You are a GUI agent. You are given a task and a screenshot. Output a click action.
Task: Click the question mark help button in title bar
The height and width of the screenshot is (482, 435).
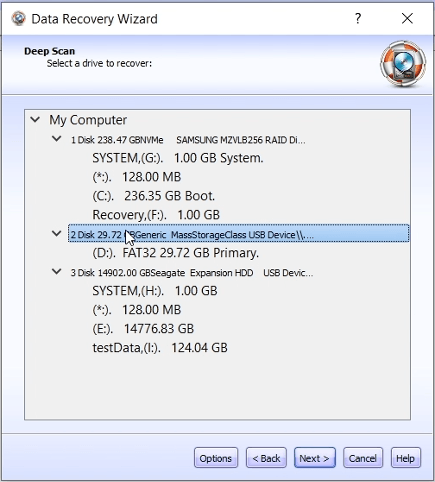pos(358,18)
